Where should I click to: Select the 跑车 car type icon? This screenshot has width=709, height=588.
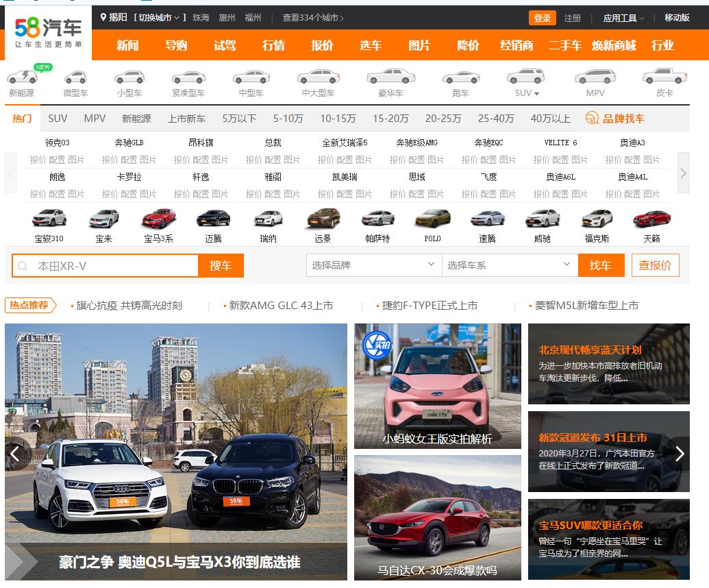460,77
